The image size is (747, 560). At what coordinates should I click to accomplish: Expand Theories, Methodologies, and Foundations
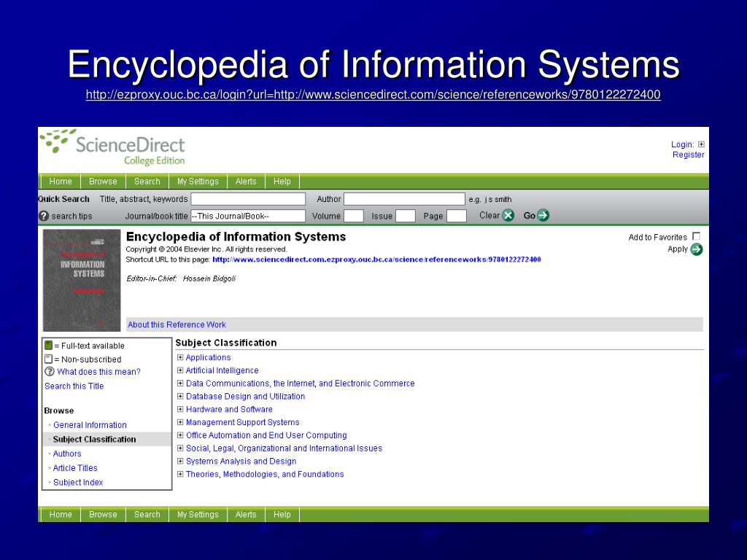tap(180, 474)
